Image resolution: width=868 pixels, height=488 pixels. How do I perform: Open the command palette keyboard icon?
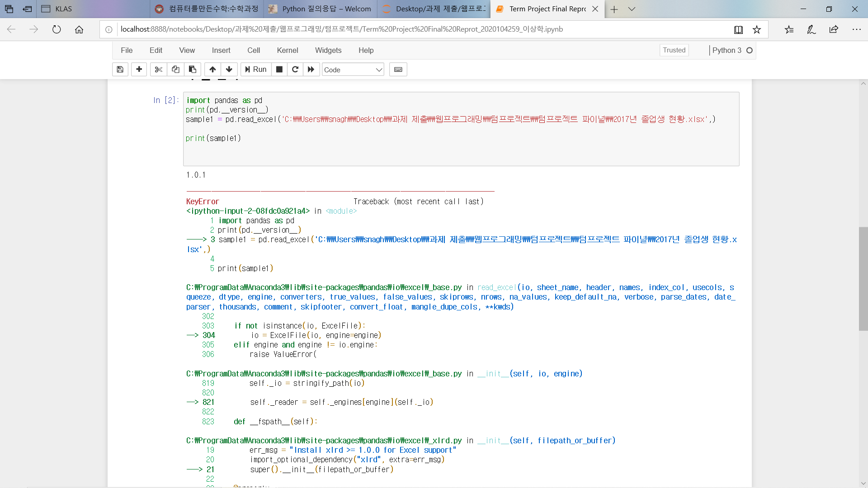[398, 70]
